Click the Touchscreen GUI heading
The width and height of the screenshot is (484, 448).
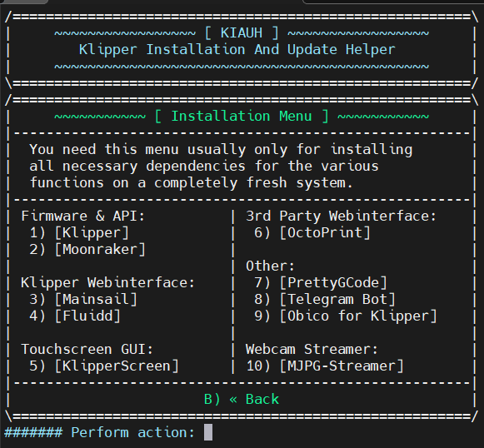click(x=87, y=349)
